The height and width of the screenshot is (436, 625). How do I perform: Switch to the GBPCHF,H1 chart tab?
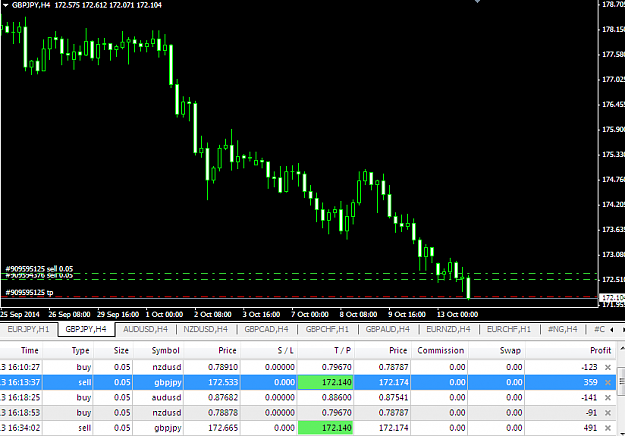coord(327,329)
